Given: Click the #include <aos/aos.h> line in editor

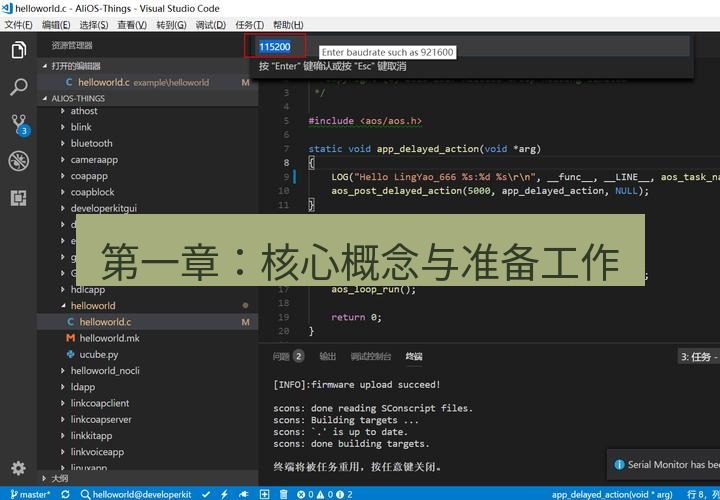Looking at the screenshot, I should (365, 121).
